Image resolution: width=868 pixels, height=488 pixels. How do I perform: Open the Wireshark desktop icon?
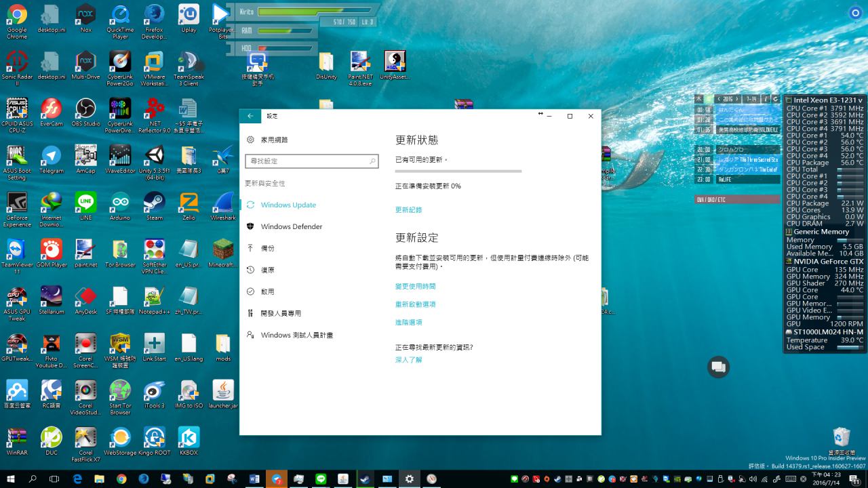(x=223, y=202)
